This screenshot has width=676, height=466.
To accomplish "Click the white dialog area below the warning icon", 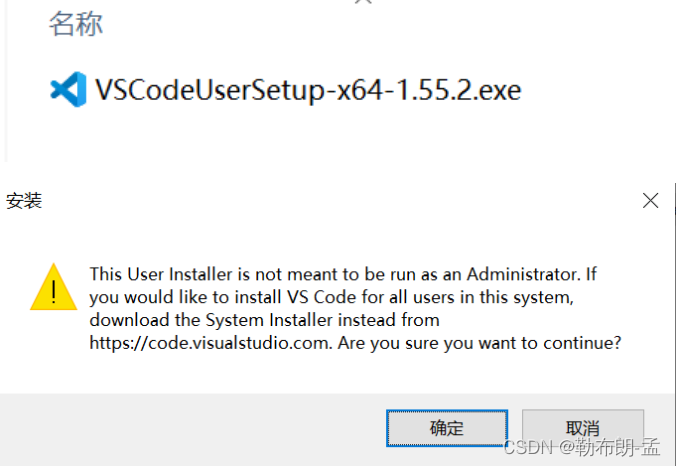I will pyautogui.click(x=50, y=350).
